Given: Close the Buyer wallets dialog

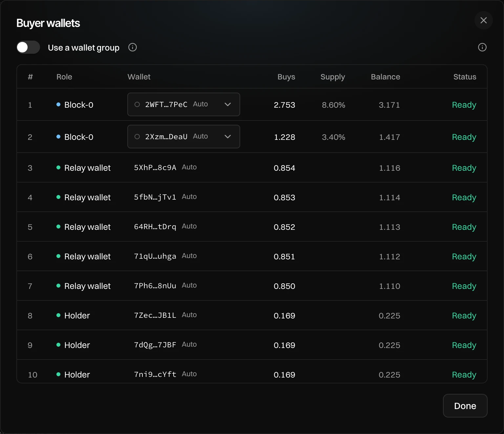Looking at the screenshot, I should pos(483,20).
